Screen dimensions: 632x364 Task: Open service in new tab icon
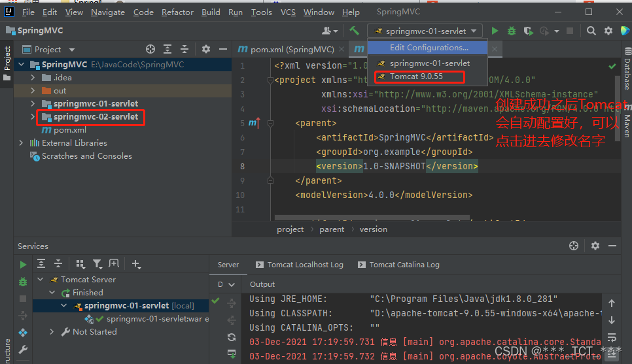114,264
